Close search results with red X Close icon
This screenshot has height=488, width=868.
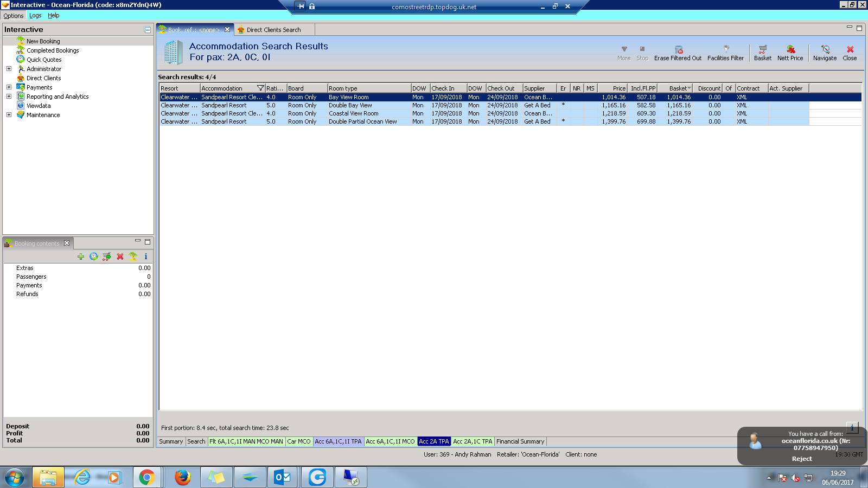850,49
